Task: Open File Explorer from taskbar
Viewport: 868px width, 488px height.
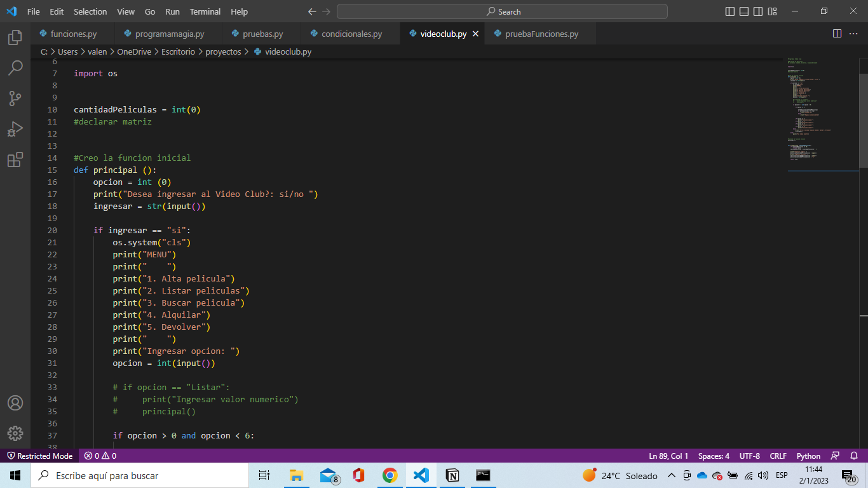Action: pyautogui.click(x=296, y=475)
